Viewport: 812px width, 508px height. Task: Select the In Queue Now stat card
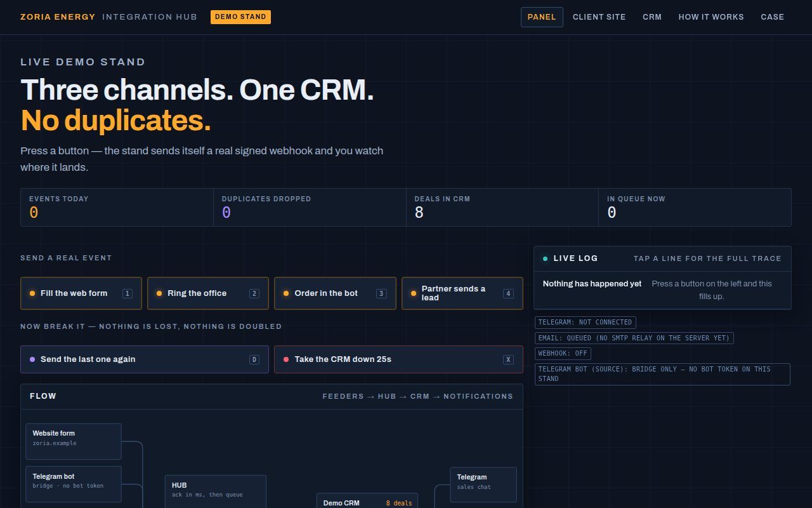[x=695, y=207]
